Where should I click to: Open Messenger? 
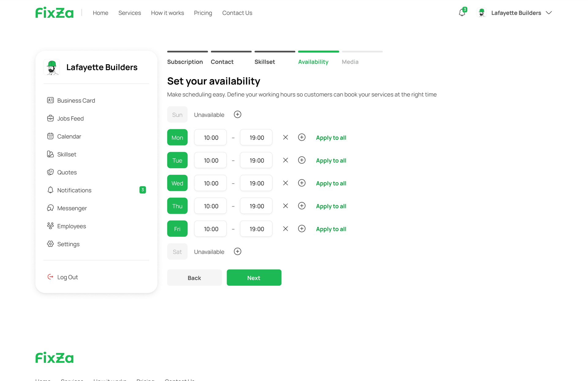click(x=72, y=208)
